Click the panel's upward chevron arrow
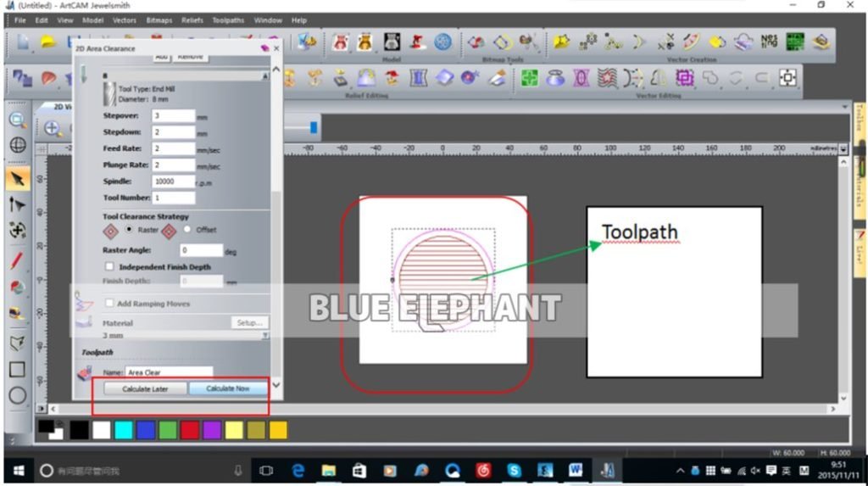The height and width of the screenshot is (486, 868). (x=276, y=70)
